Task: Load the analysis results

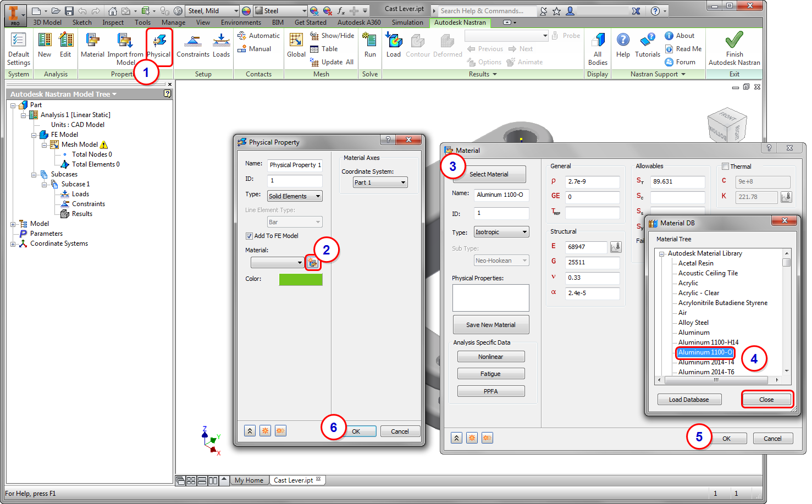Action: 394,45
